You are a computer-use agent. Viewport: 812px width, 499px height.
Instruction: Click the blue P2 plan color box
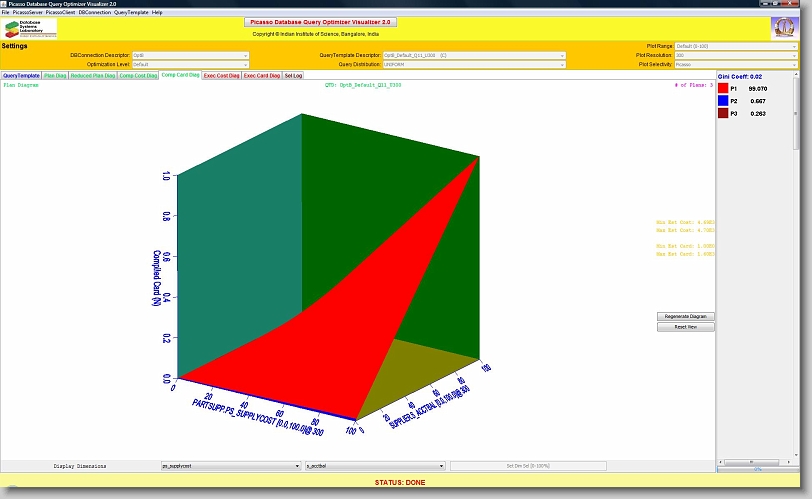[724, 101]
